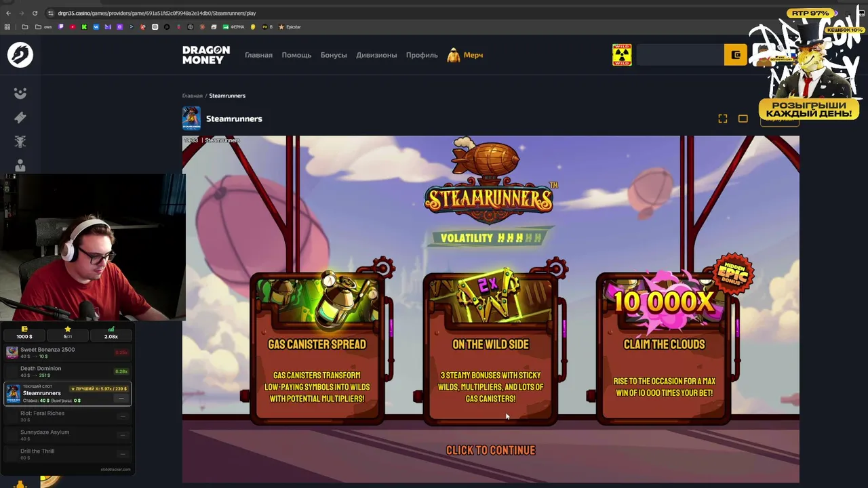This screenshot has width=868, height=488.
Task: Click the sidebar trophy icon
Action: [x=20, y=142]
